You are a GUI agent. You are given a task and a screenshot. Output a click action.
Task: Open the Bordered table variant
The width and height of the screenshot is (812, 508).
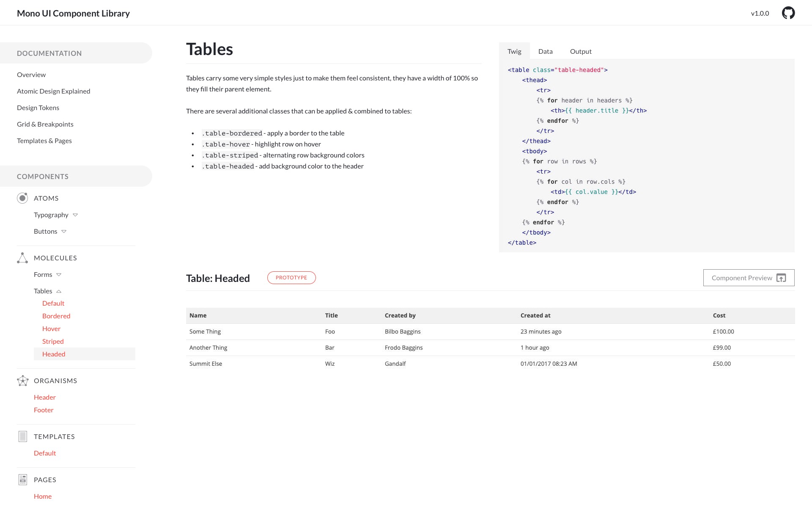click(x=56, y=316)
